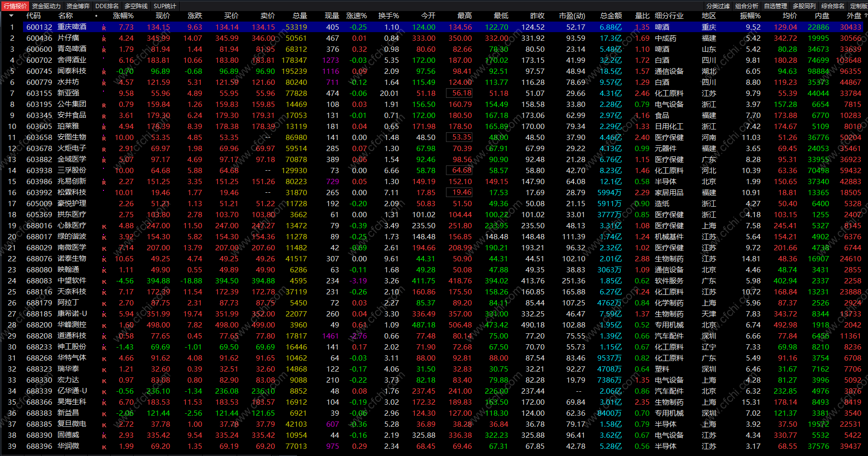Sort by the 代码 column header
This screenshot has height=456, width=868.
(34, 16)
